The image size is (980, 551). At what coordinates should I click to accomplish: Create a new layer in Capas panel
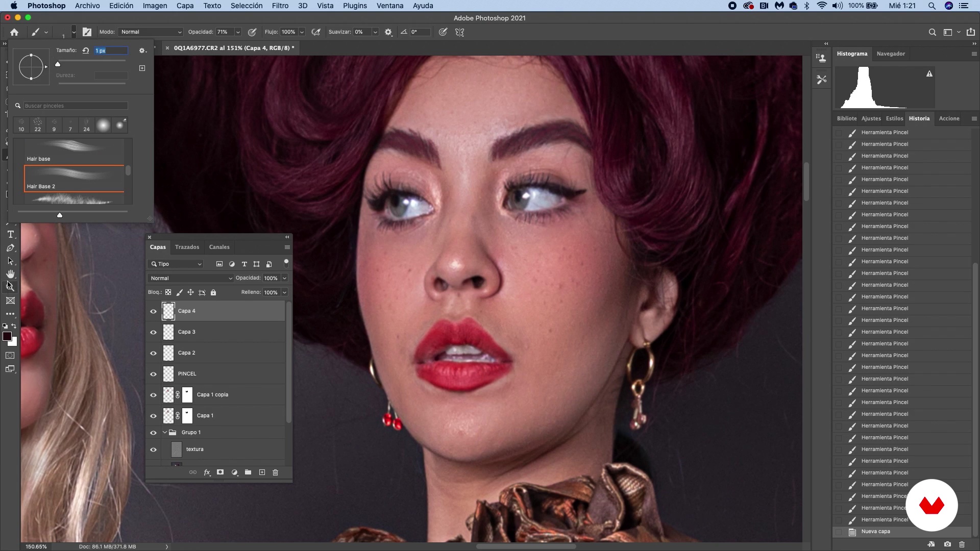pos(262,472)
